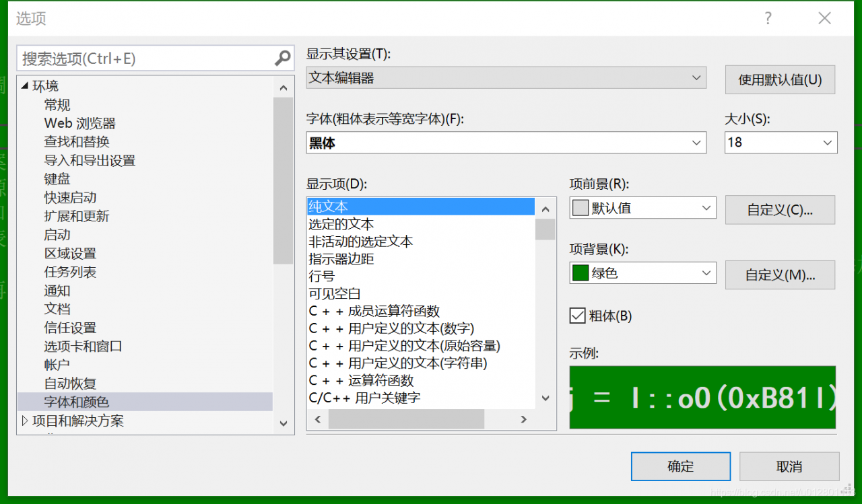Select Web 浏览器 in the tree
Image resolution: width=862 pixels, height=504 pixels.
[80, 123]
